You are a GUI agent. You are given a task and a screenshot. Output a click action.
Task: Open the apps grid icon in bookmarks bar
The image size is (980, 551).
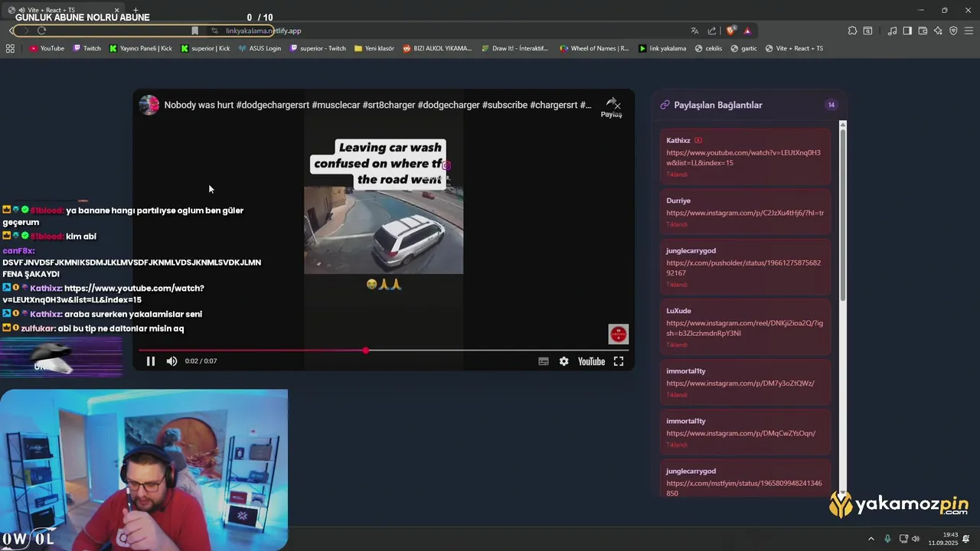click(x=10, y=48)
